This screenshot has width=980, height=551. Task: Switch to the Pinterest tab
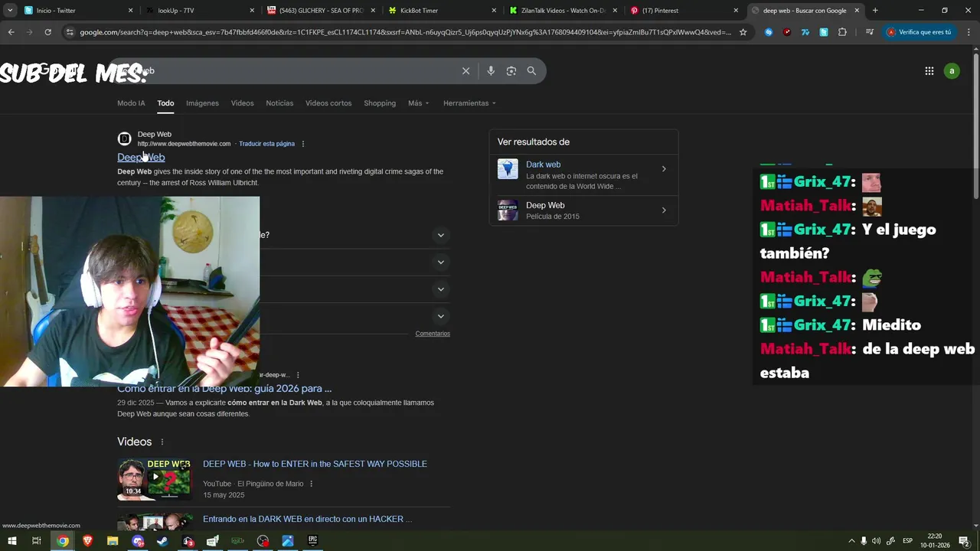(684, 11)
